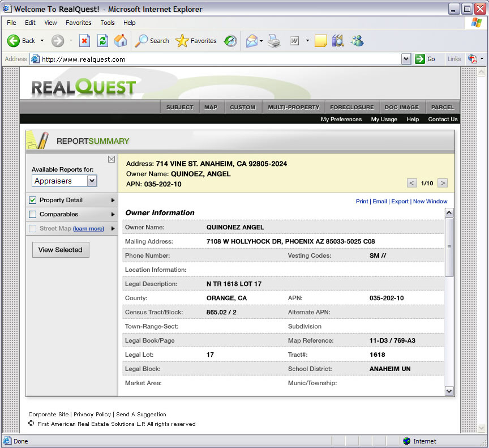Open the dropdown next to the PDF icon
This screenshot has height=448, width=489.
click(x=482, y=59)
